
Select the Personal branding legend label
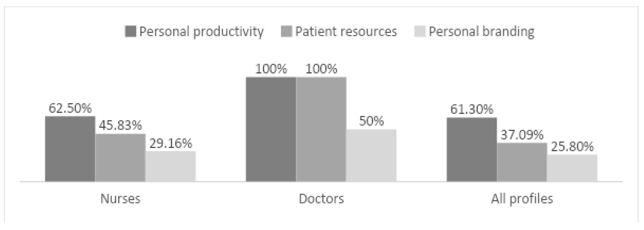tap(481, 32)
